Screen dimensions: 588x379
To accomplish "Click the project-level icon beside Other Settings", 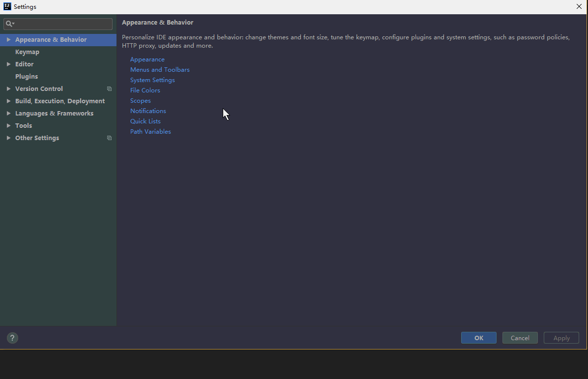I will (x=109, y=138).
